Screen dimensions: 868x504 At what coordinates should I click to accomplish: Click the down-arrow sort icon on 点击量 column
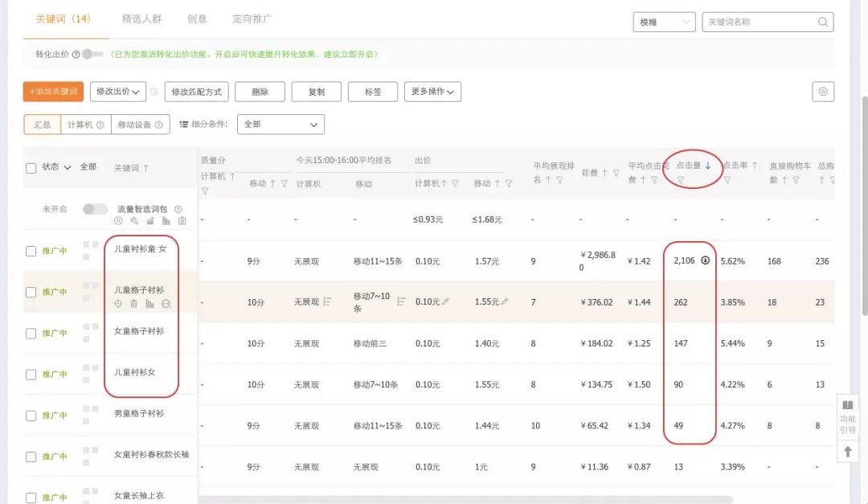[707, 166]
